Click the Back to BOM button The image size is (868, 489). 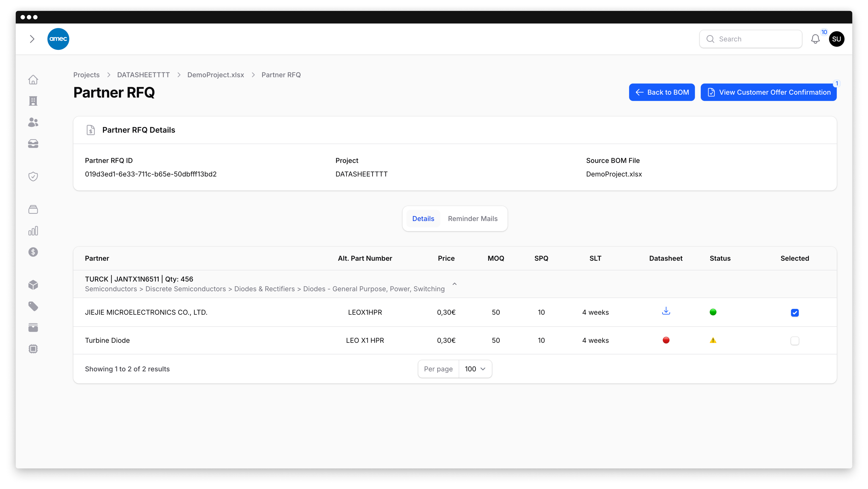661,92
